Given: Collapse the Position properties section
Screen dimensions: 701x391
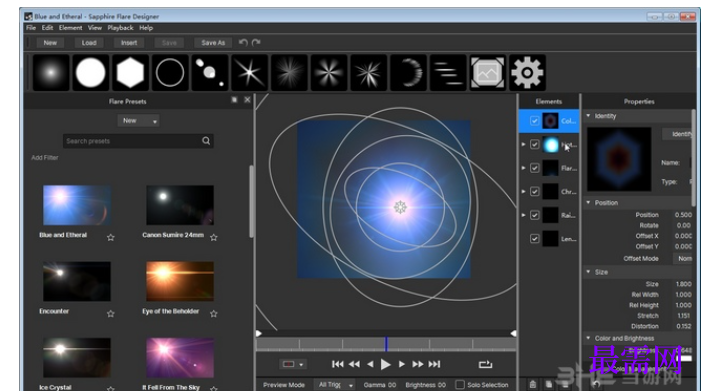Looking at the screenshot, I should tap(588, 202).
